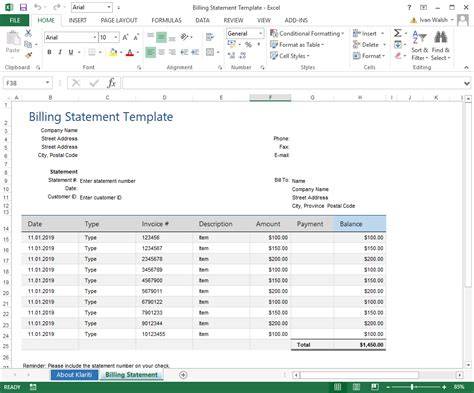Switch to the PAGE LAYOUT tab
This screenshot has width=474, height=393.
(119, 20)
